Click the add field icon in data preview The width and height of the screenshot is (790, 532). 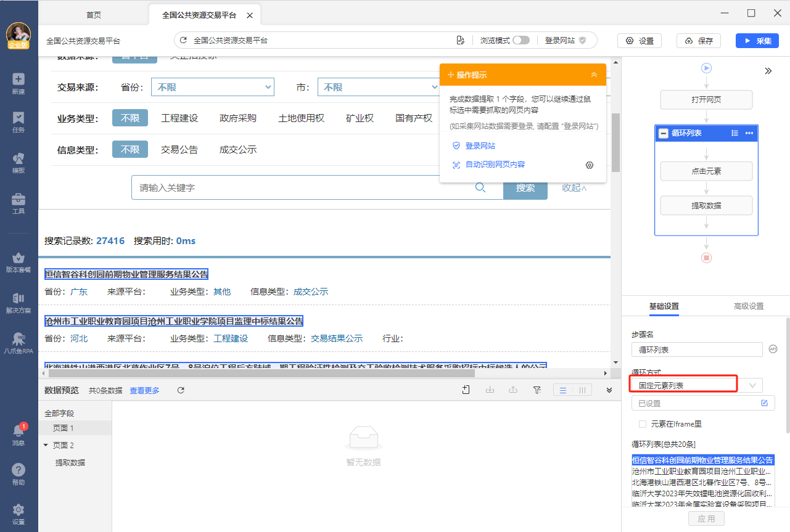(466, 390)
